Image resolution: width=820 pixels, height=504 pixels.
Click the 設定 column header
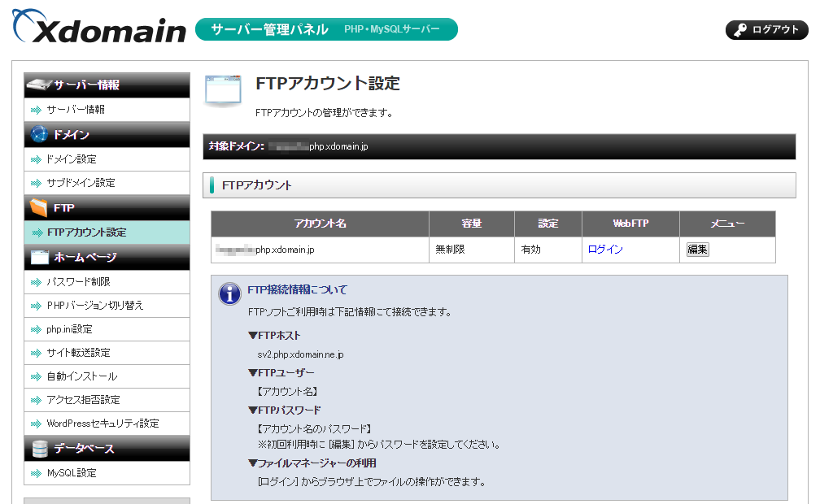(548, 224)
